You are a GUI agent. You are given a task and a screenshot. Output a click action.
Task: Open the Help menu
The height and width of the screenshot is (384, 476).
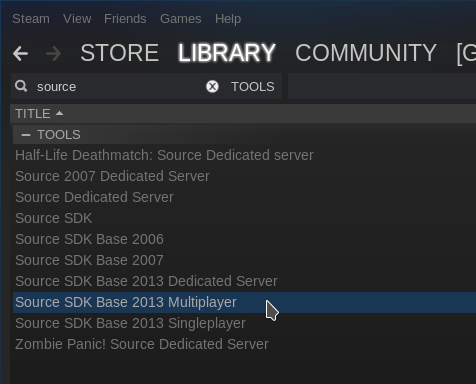(x=228, y=19)
